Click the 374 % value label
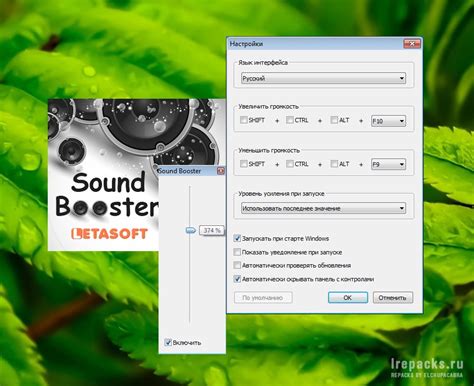 point(212,230)
